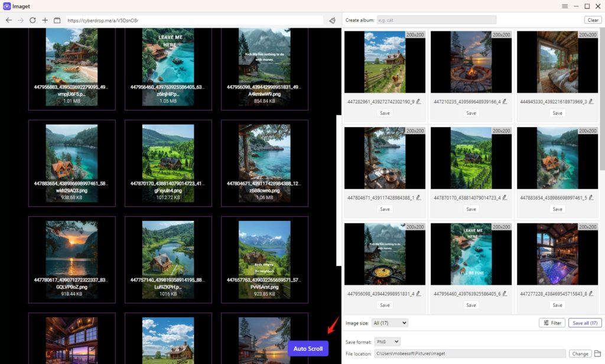The image size is (605, 364).
Task: Click the tabs window icon in toolbar
Action: (x=57, y=20)
